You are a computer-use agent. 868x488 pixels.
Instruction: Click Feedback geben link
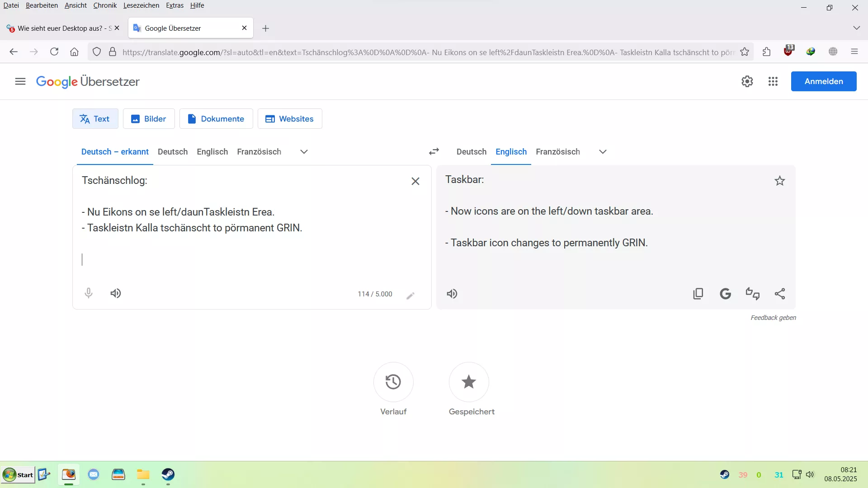pos(774,318)
